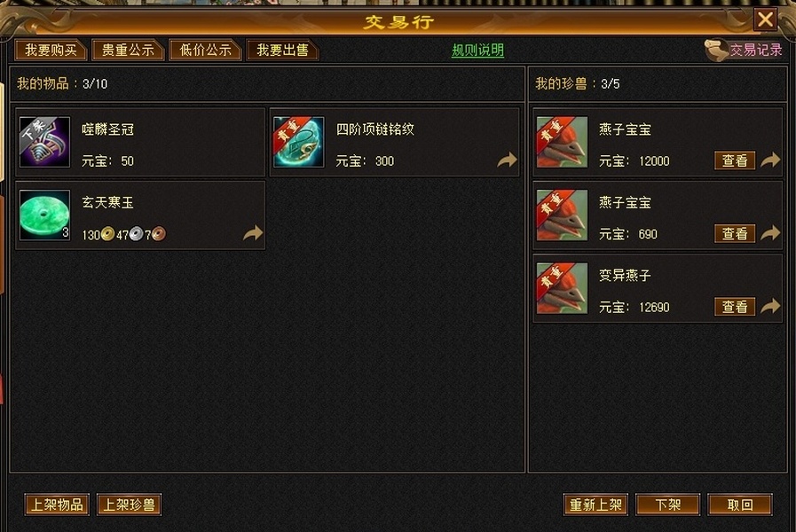Click share arrow beside 变异燕子
Viewport: 796px width, 532px height.
(770, 306)
